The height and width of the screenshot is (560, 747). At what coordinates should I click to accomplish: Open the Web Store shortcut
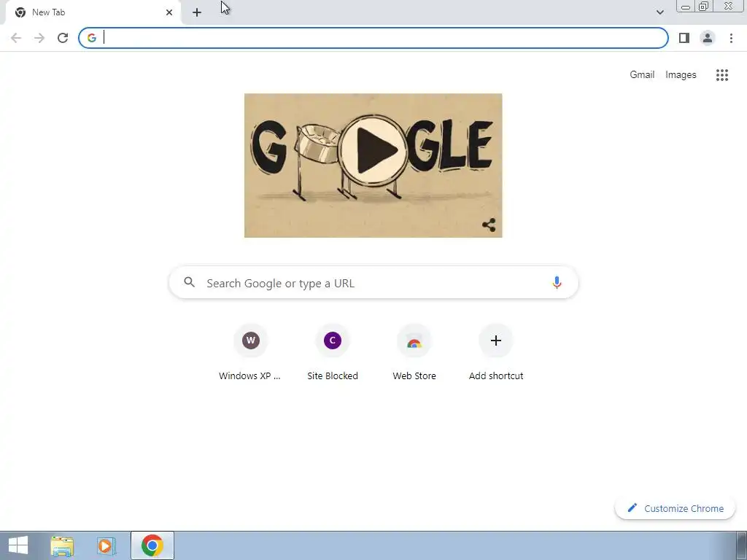click(x=414, y=352)
